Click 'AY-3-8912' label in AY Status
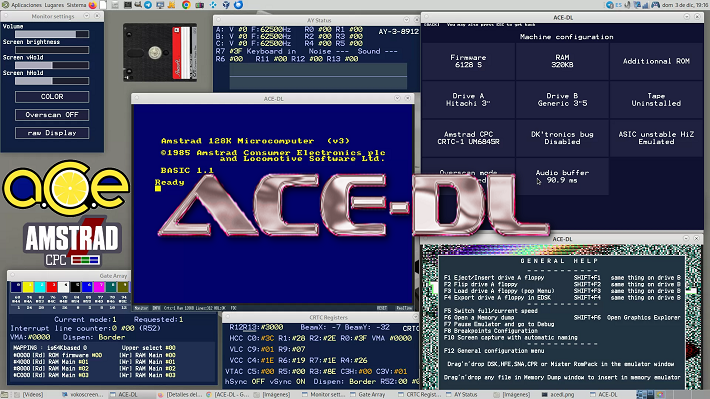Image resolution: width=710 pixels, height=399 pixels. pyautogui.click(x=398, y=31)
